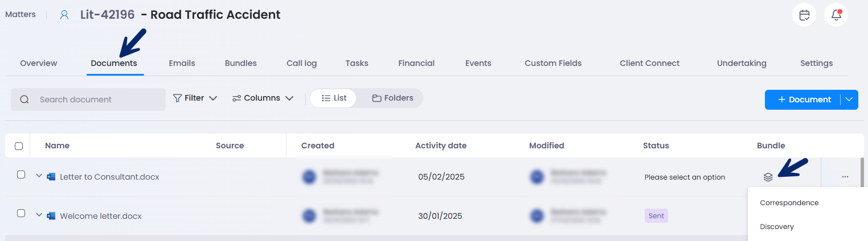
Task: Click the bundle layers icon for Letter to Consultant
Action: (768, 177)
